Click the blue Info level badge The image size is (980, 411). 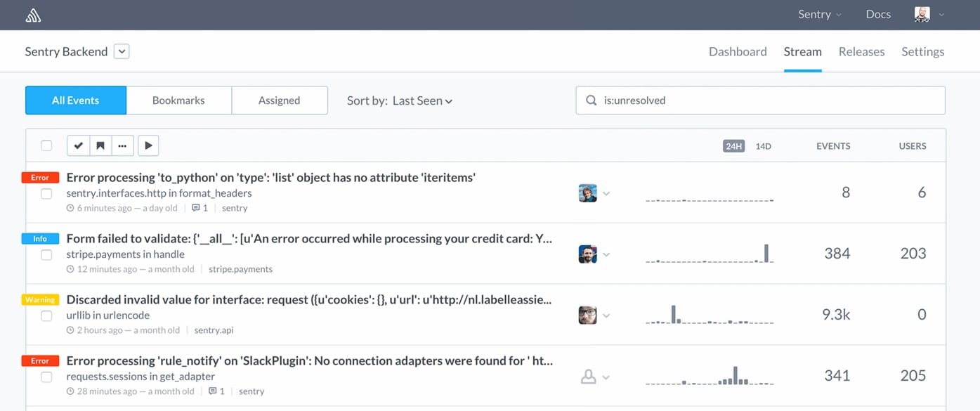(40, 239)
